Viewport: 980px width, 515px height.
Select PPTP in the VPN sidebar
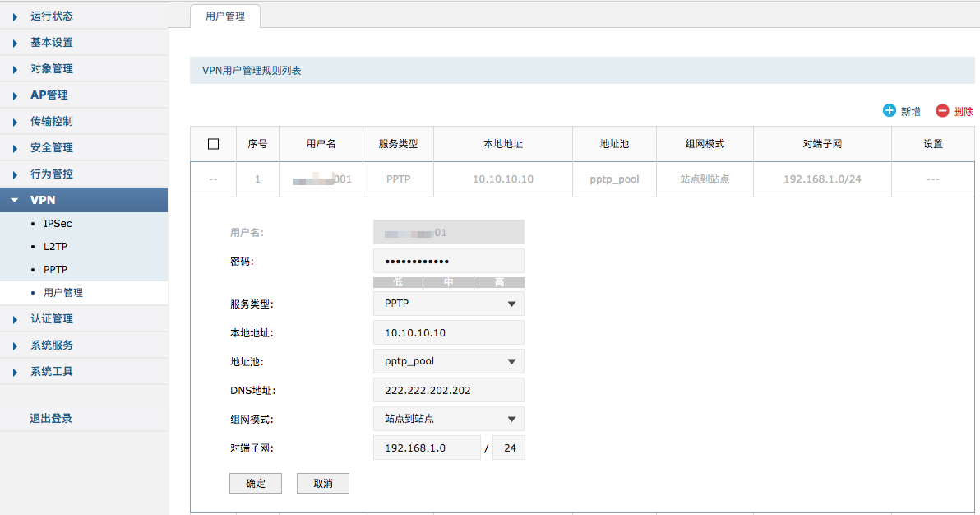(x=55, y=270)
